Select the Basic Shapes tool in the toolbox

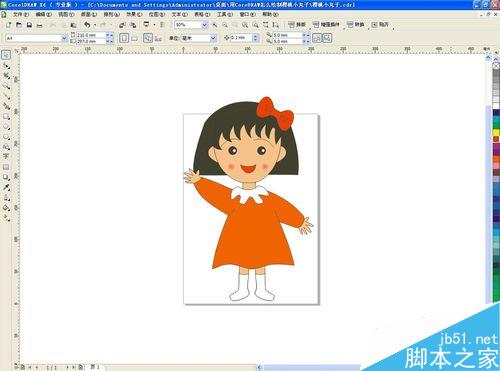coord(6,147)
